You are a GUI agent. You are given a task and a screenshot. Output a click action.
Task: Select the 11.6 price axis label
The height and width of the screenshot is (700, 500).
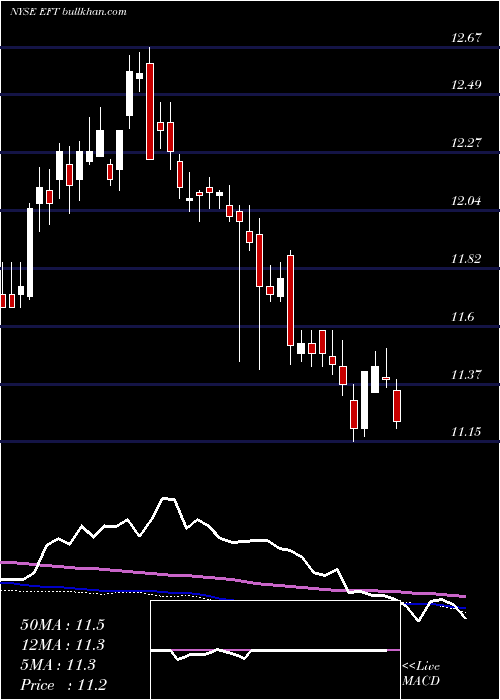pos(462,317)
